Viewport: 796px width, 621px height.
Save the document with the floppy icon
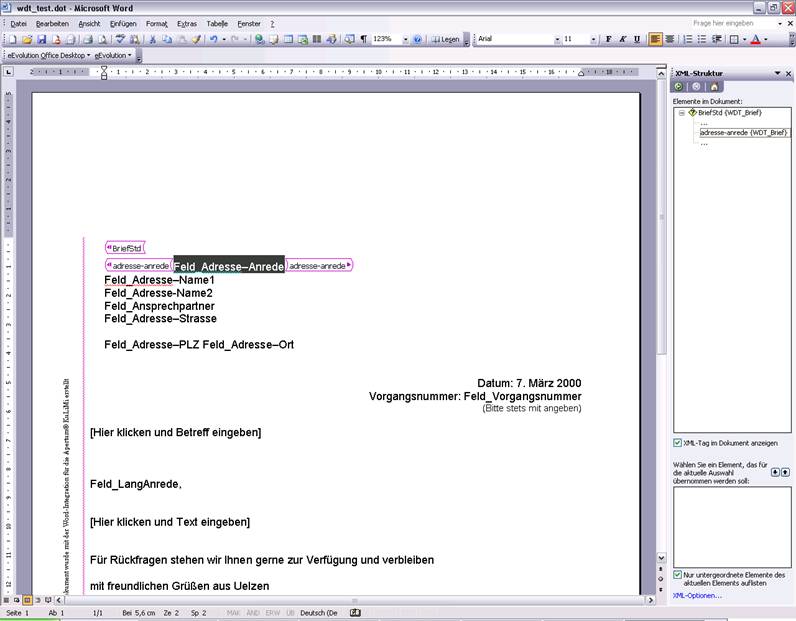(x=42, y=39)
